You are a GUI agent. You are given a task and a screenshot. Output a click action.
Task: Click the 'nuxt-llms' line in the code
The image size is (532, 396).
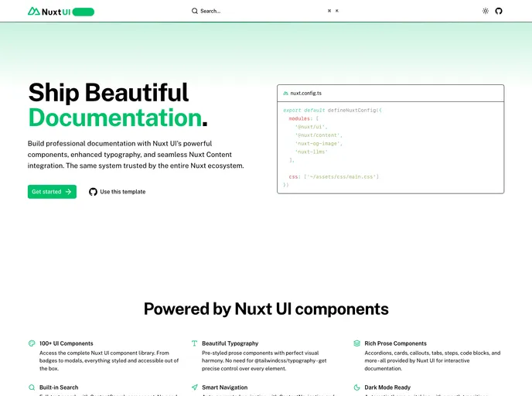[x=311, y=152]
